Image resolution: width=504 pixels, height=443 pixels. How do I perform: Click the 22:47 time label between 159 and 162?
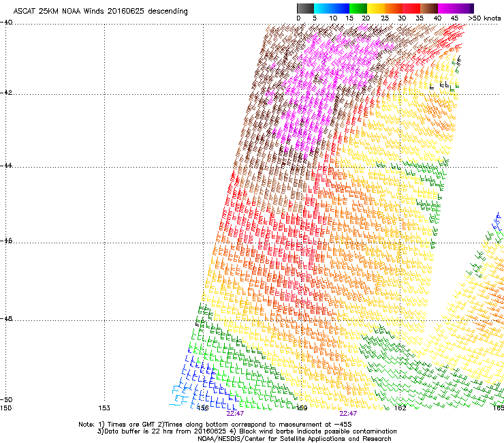pyautogui.click(x=349, y=414)
